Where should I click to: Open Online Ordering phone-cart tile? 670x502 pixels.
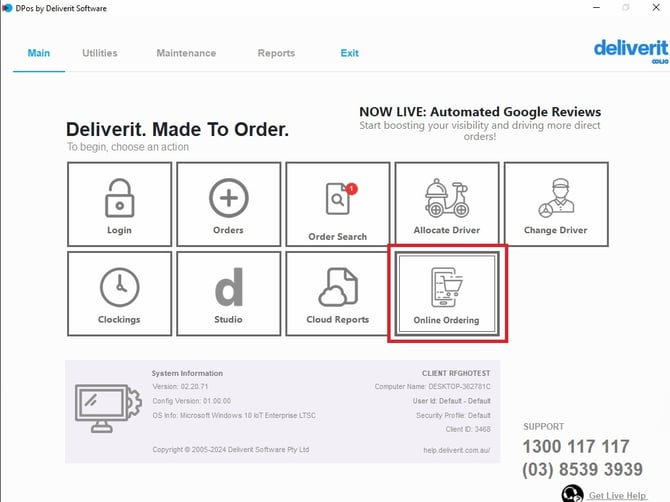[447, 294]
